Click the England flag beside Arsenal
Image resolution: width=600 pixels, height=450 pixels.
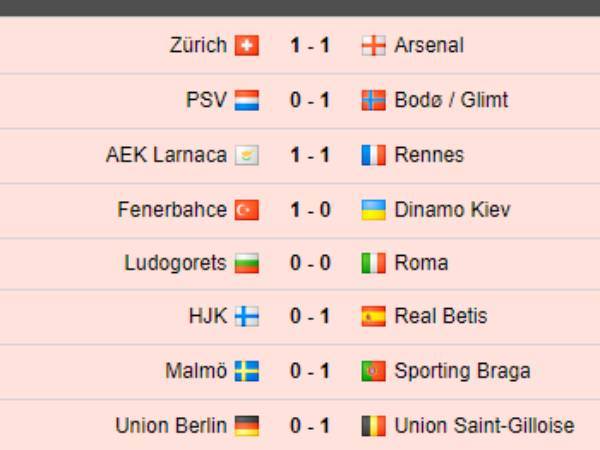[373, 46]
